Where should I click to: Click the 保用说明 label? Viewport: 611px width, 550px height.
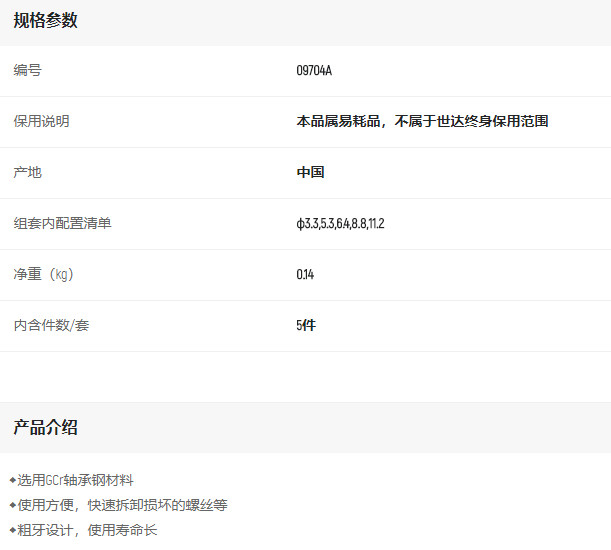click(x=42, y=121)
